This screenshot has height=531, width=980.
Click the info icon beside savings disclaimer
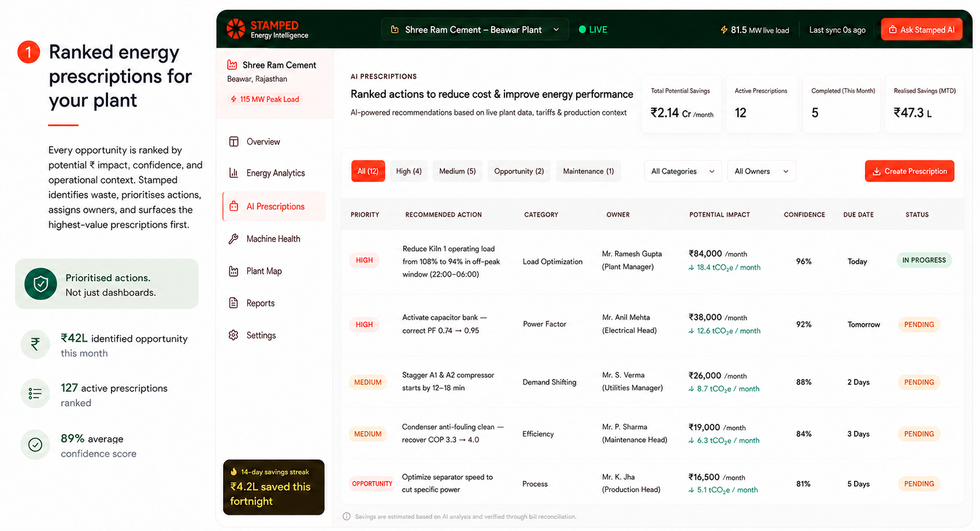[x=347, y=516]
